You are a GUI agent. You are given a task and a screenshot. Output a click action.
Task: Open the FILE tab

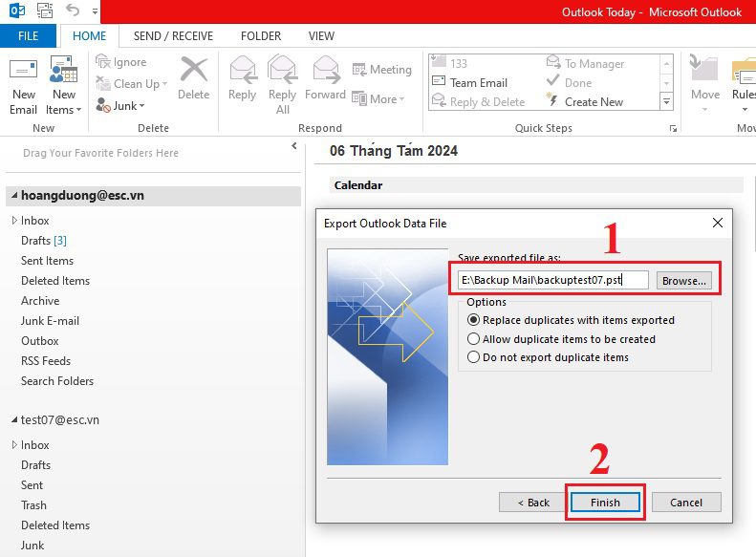[x=28, y=36]
